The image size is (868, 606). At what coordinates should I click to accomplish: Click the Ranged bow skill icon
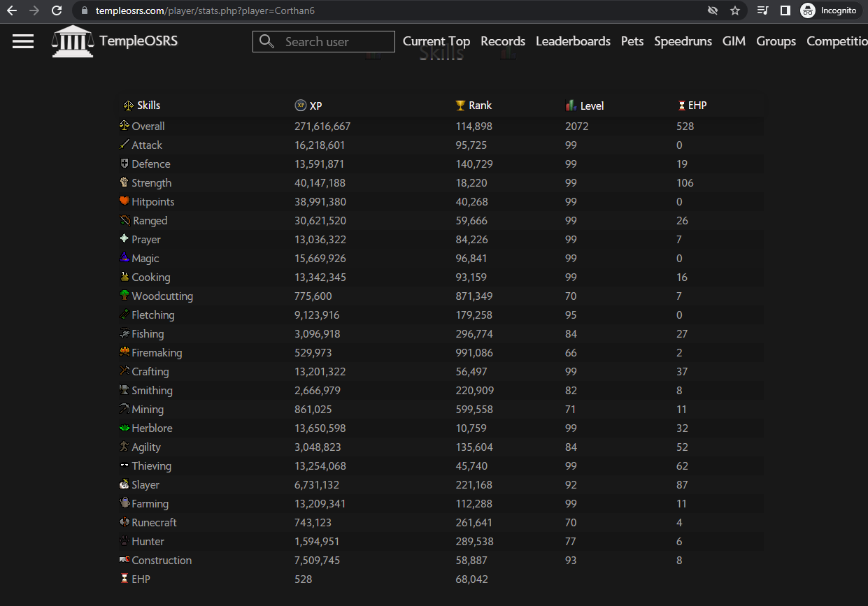pyautogui.click(x=124, y=220)
